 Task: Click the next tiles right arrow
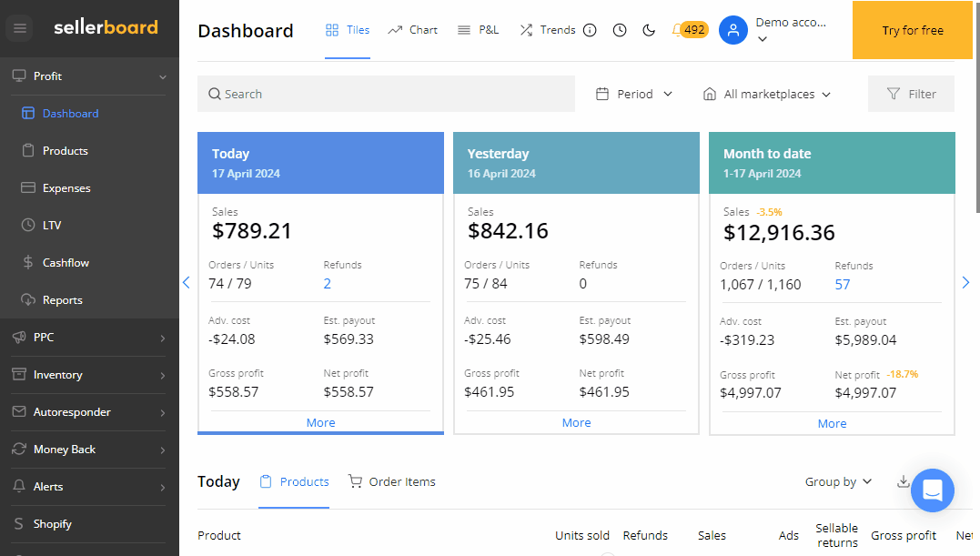click(x=965, y=282)
